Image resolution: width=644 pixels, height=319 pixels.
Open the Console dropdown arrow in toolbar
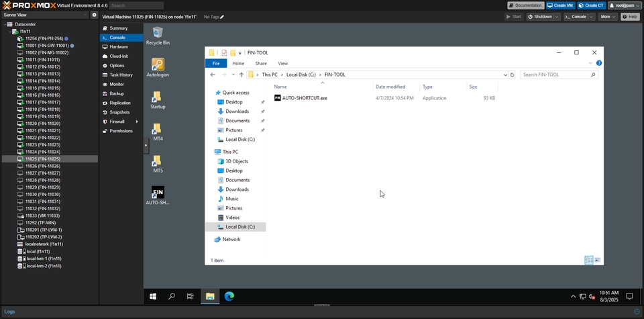[592, 17]
